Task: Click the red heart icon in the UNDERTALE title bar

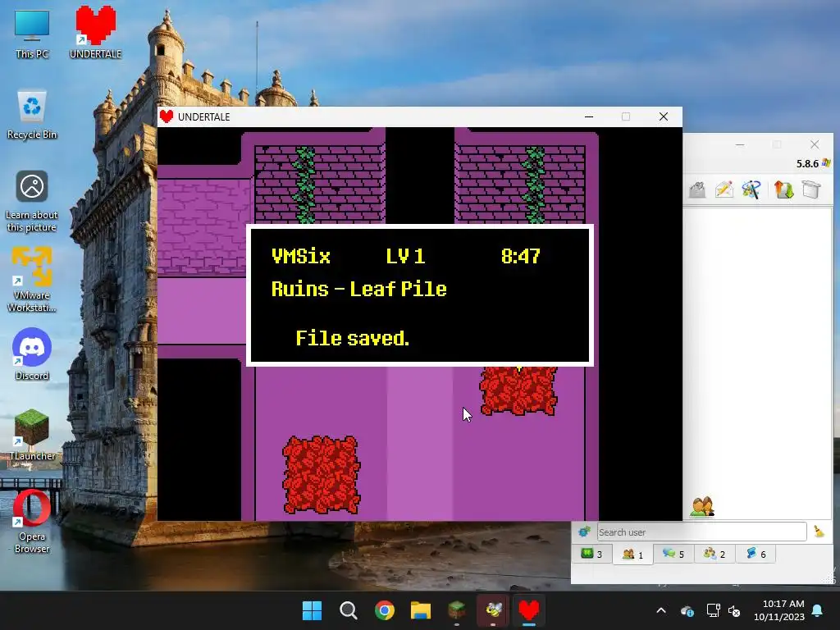Action: [x=167, y=116]
